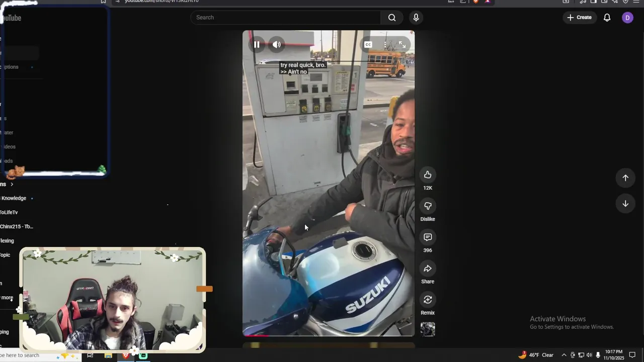Open the Topic subscription channel
The height and width of the screenshot is (362, 644).
[x=5, y=255]
